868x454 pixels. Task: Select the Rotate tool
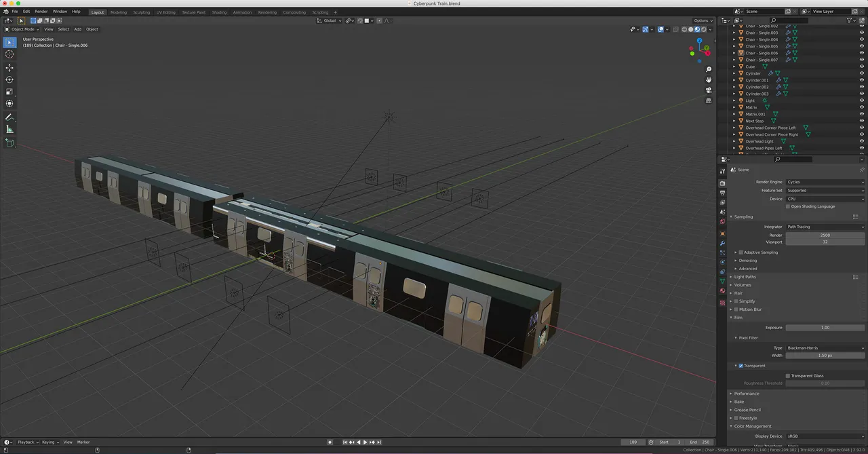click(x=9, y=79)
